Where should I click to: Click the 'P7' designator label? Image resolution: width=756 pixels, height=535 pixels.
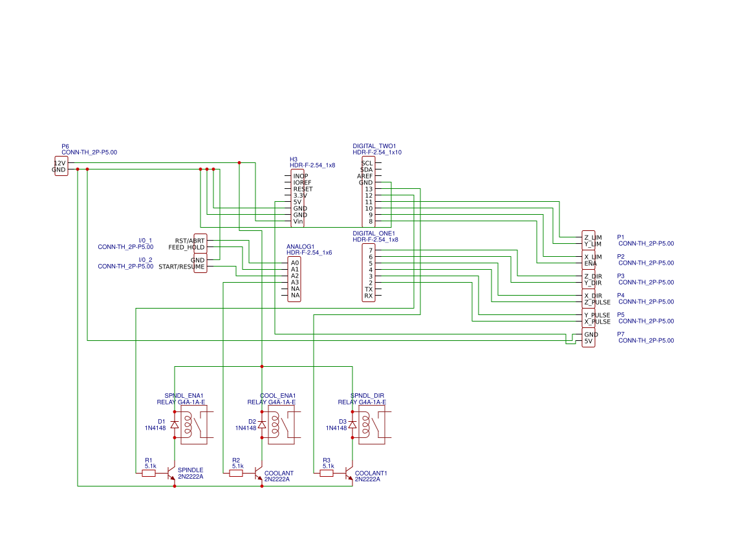click(x=621, y=334)
